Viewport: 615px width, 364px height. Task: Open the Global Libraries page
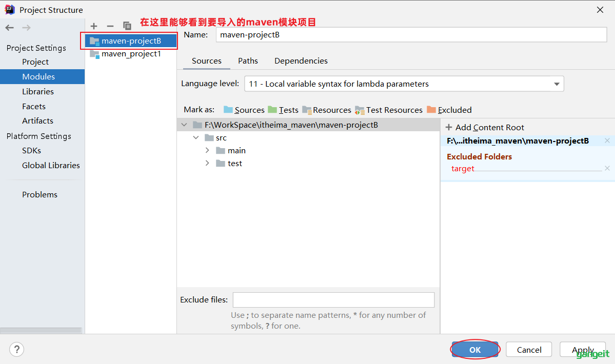click(x=51, y=166)
